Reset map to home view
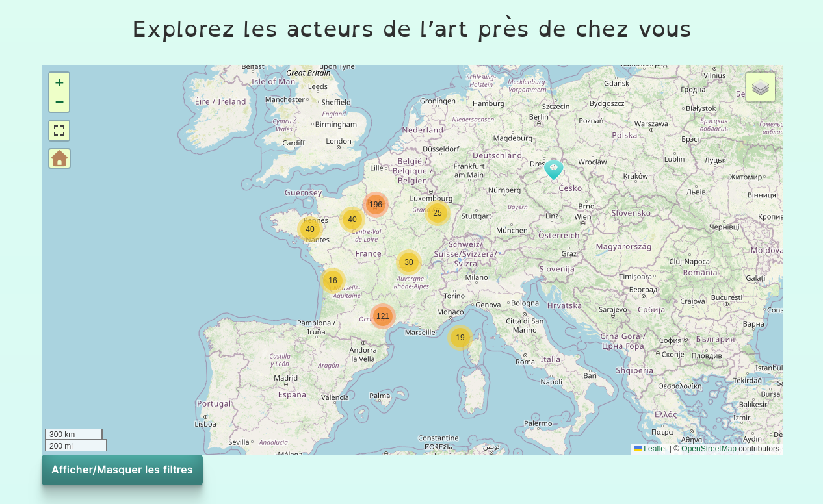This screenshot has height=504, width=823. [x=59, y=158]
